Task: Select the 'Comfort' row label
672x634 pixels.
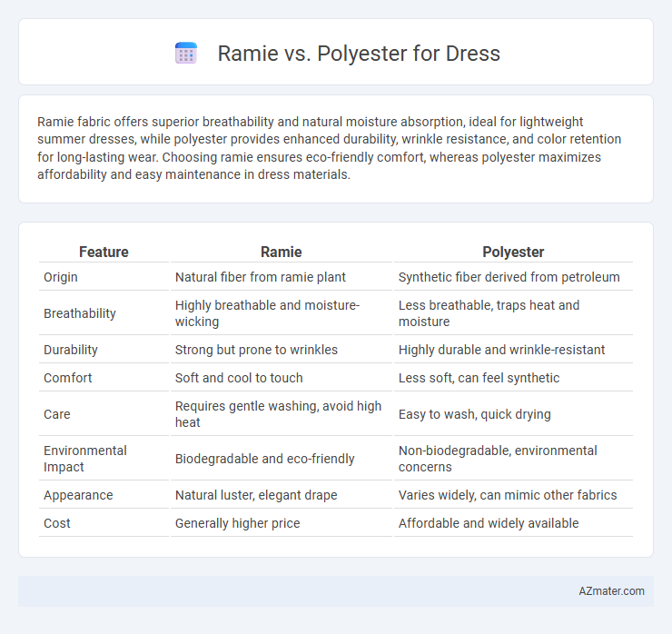Action: pos(68,378)
